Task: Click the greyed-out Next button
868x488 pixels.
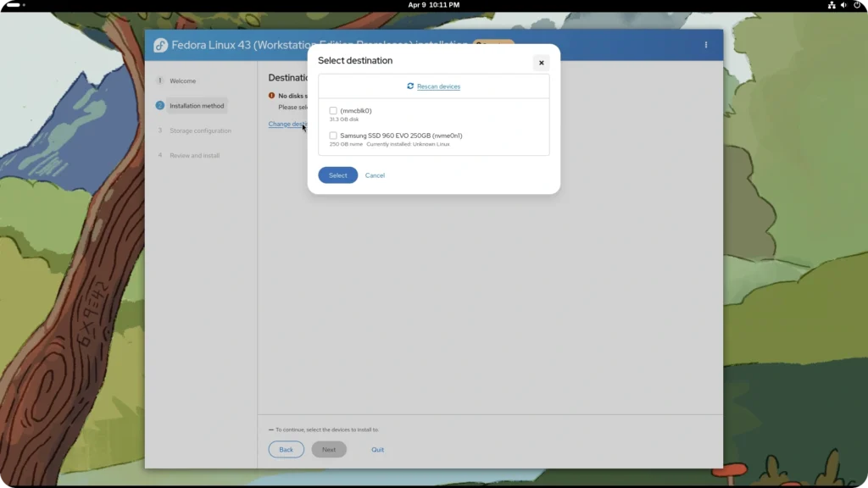Action: coord(329,449)
